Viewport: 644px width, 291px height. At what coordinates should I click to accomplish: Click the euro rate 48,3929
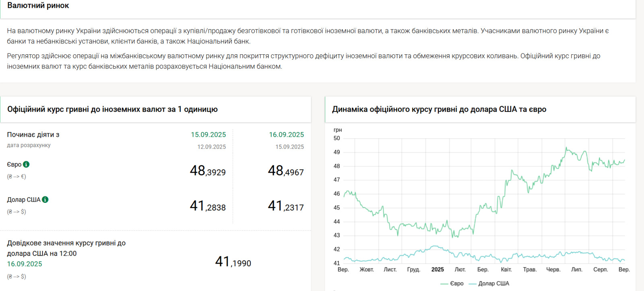[208, 171]
